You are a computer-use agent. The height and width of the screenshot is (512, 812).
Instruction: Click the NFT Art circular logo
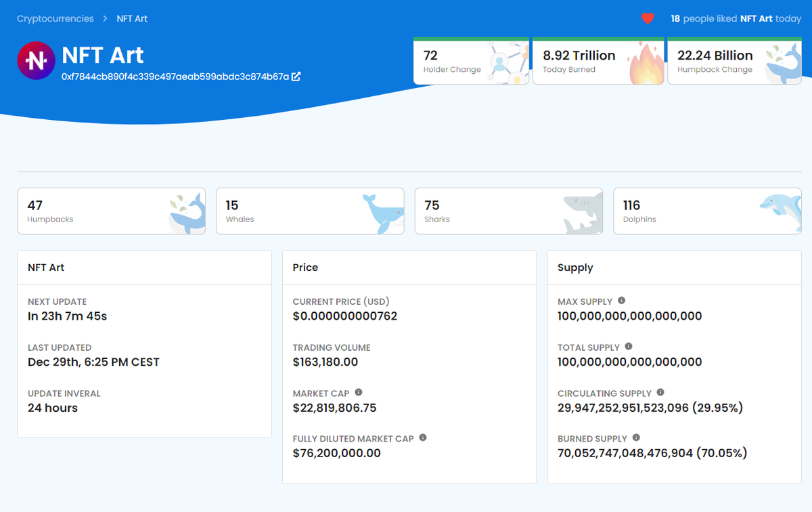pos(36,60)
